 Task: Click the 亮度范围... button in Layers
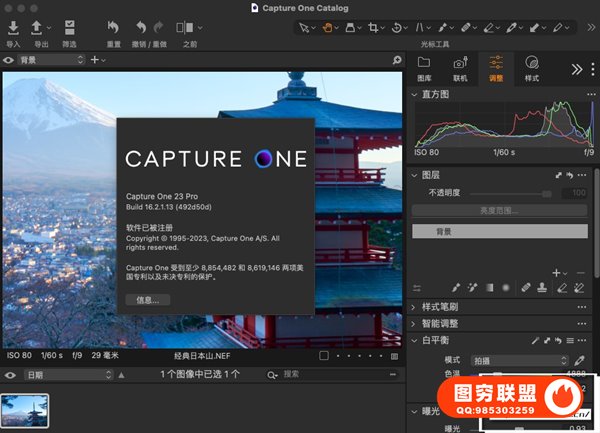click(499, 211)
